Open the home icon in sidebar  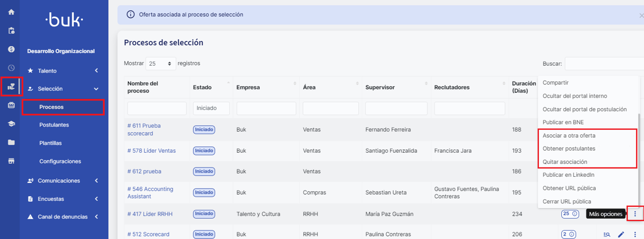(x=11, y=12)
